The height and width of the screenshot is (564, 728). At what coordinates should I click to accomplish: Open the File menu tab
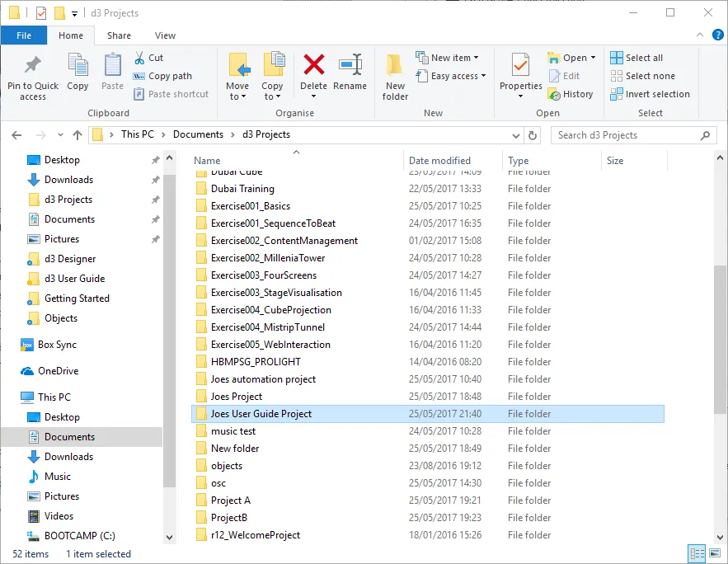coord(24,35)
